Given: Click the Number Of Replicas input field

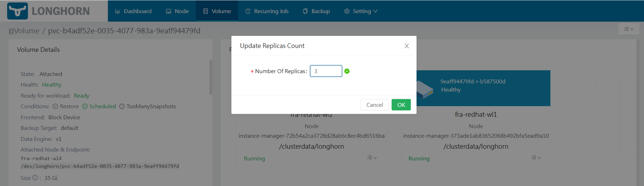Looking at the screenshot, I should tap(326, 71).
